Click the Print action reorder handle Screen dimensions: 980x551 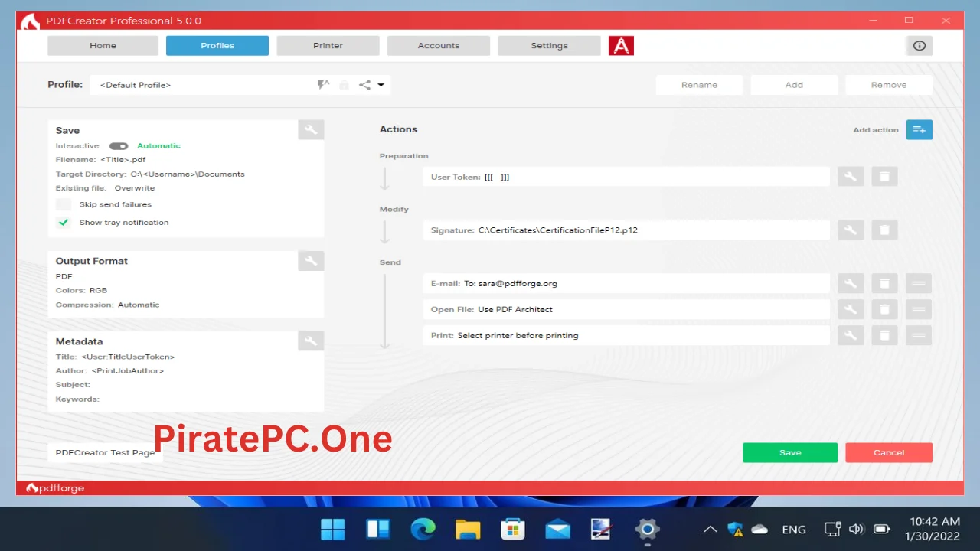919,335
